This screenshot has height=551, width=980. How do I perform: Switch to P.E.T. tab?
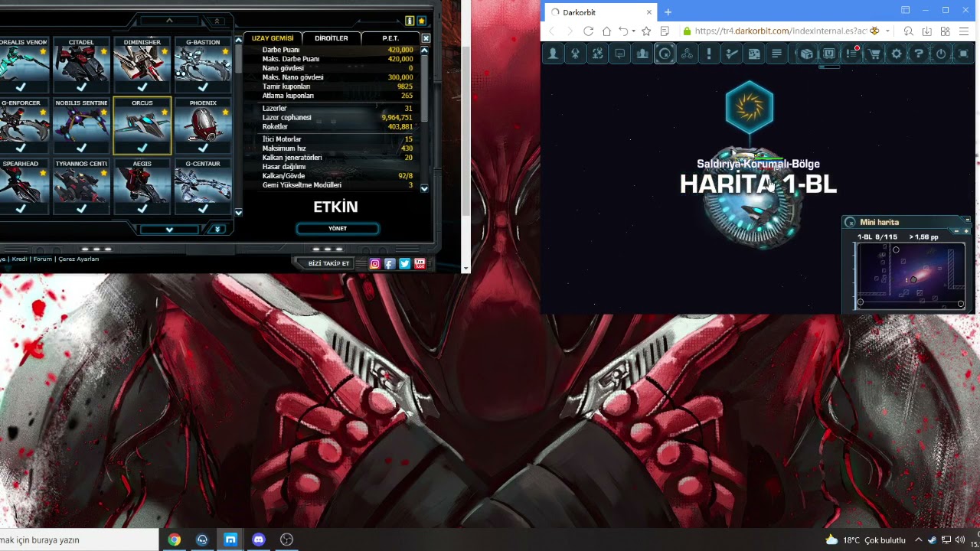[390, 38]
